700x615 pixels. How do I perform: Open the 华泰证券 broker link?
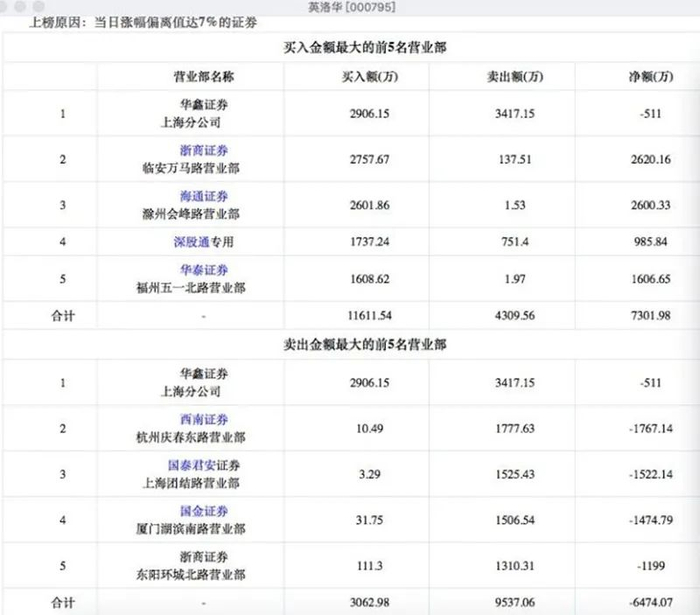(x=204, y=270)
